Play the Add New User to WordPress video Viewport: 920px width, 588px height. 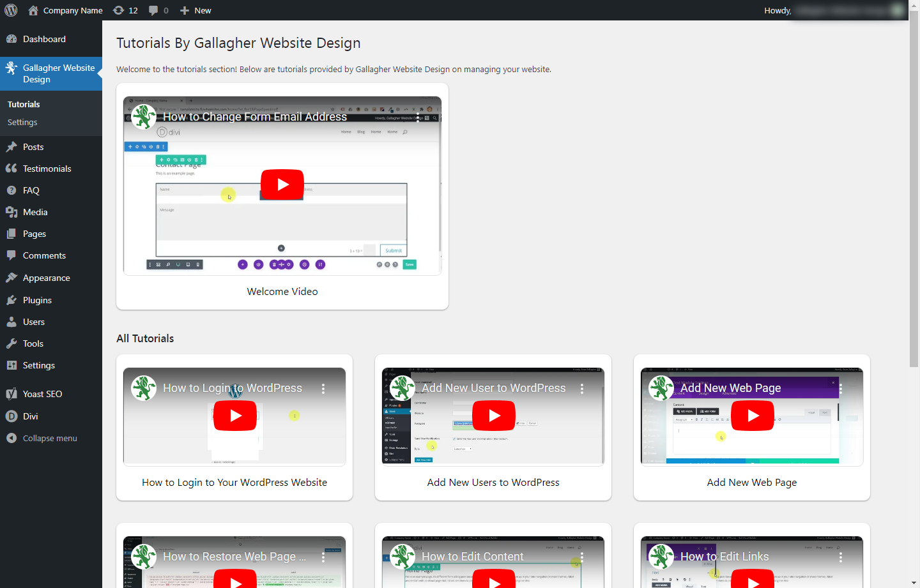coord(494,416)
